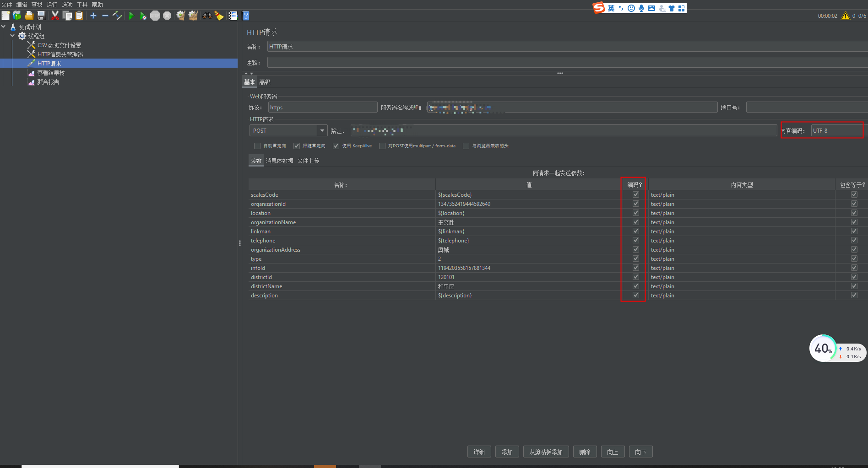This screenshot has width=868, height=468.
Task: Toggle 编码 checkbox for scalesCode row
Action: (636, 194)
